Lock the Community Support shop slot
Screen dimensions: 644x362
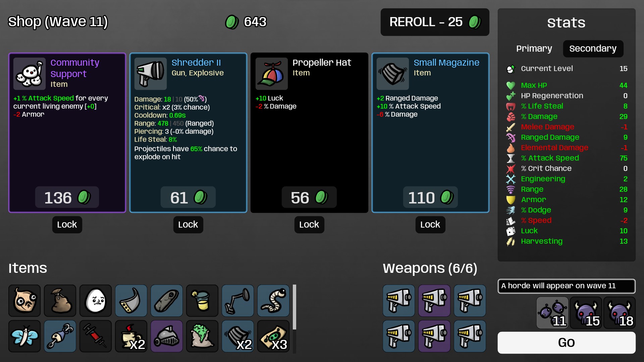pos(67,225)
